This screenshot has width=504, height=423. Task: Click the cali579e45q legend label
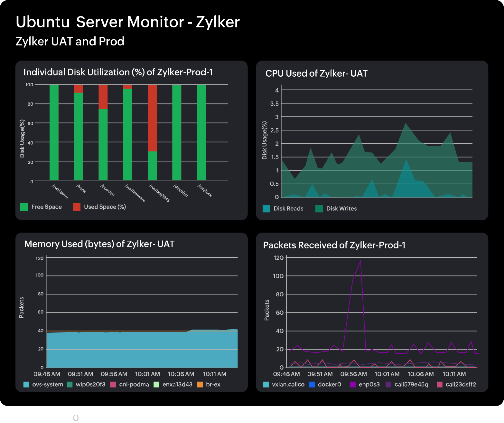tap(411, 384)
